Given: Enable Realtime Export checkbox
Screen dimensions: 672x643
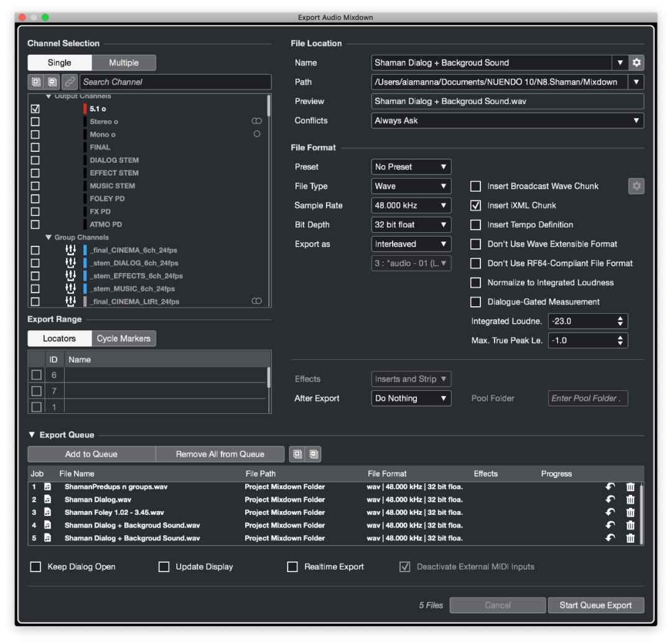Looking at the screenshot, I should pos(292,567).
